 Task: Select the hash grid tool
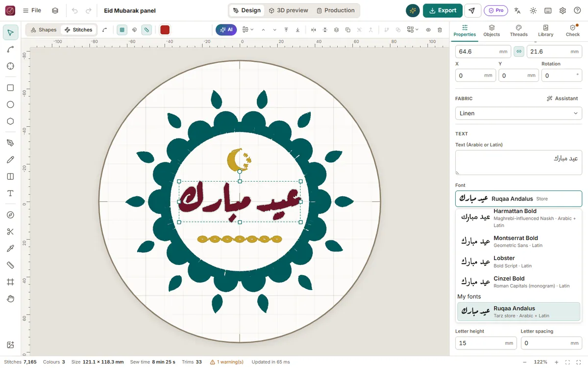pyautogui.click(x=10, y=282)
